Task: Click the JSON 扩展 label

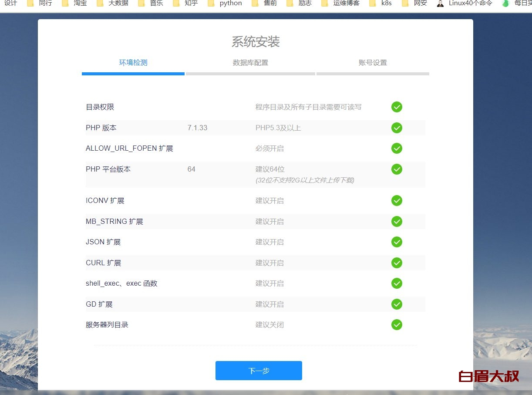Action: [103, 242]
